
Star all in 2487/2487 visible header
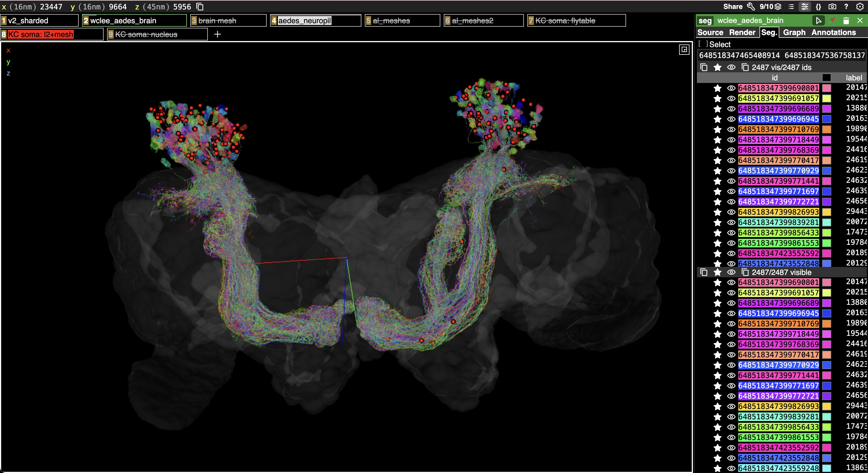point(718,272)
